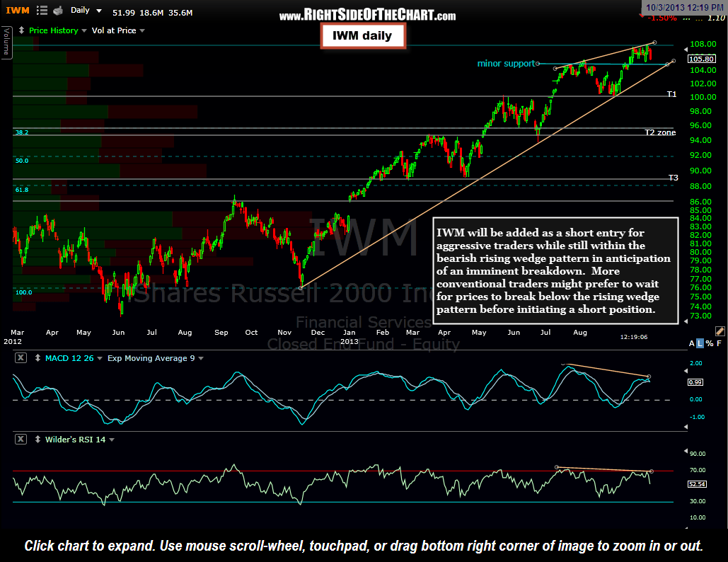
Task: Click the 100.0 Fibonacci level label
Action: click(x=23, y=292)
